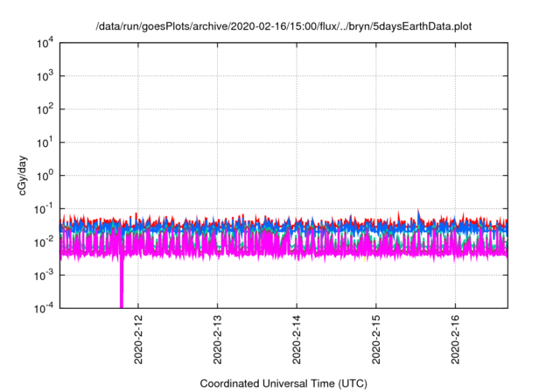Select the 2020-2-13 date label
560x392 pixels.
click(x=218, y=339)
